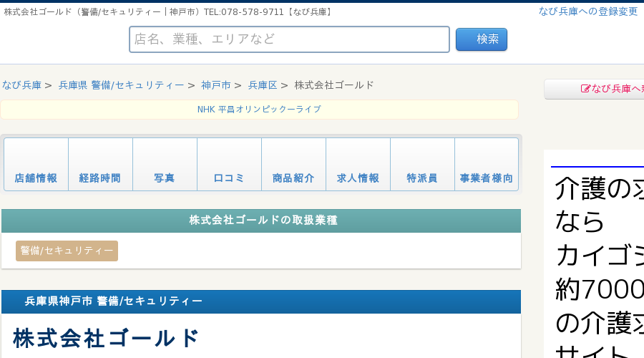Click the なび兵庫へ registration button on right
The height and width of the screenshot is (358, 644).
pyautogui.click(x=595, y=89)
